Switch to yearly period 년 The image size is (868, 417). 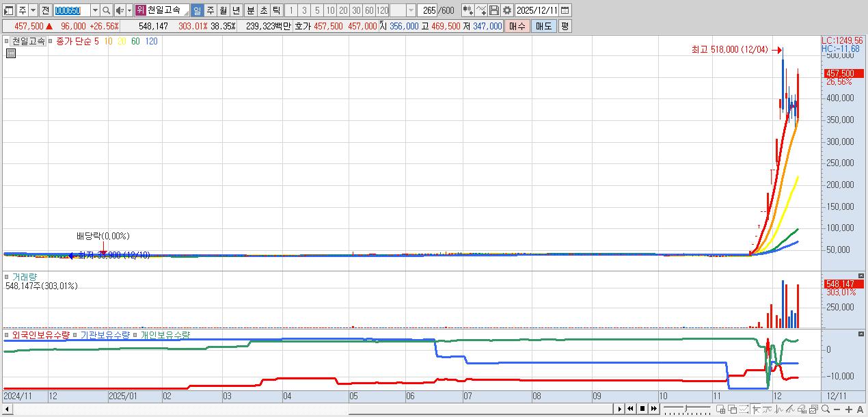(x=236, y=10)
